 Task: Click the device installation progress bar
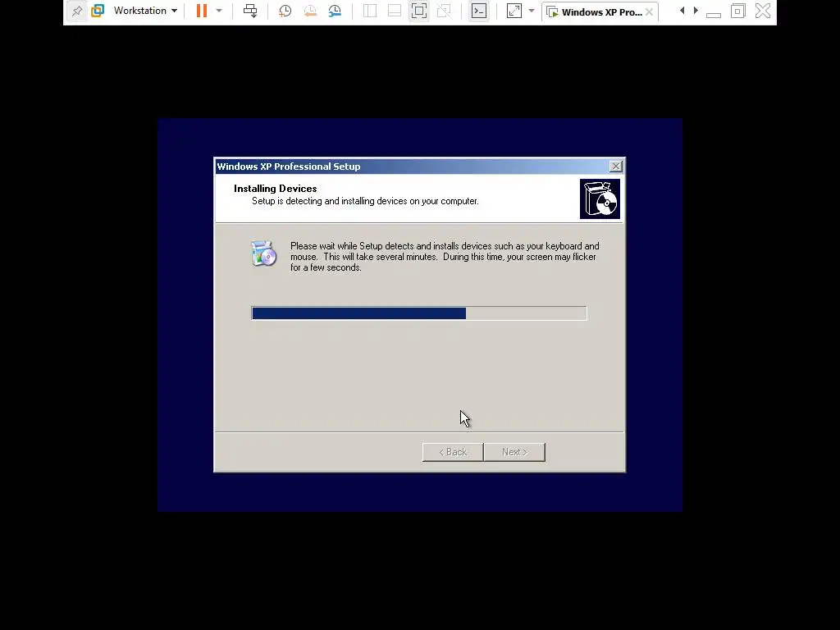tap(419, 313)
